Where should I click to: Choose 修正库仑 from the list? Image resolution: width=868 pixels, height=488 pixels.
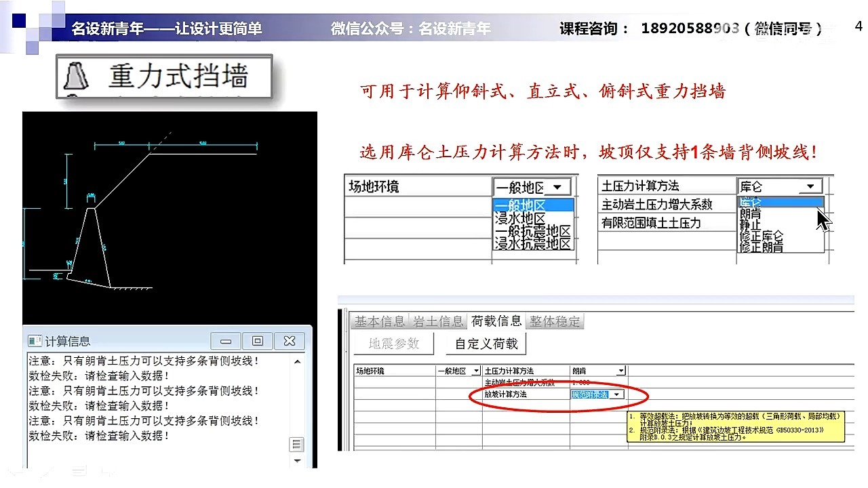781,235
